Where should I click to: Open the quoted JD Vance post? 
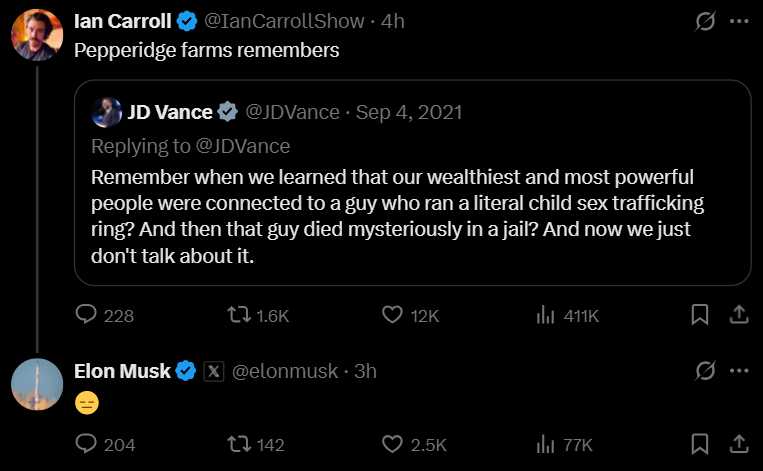(413, 182)
